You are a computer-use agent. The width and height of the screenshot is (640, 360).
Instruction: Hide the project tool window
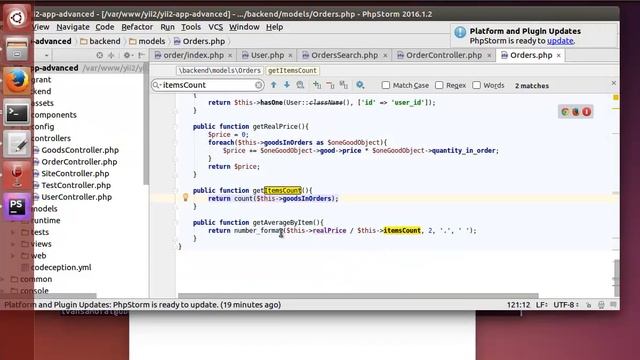pos(141,55)
